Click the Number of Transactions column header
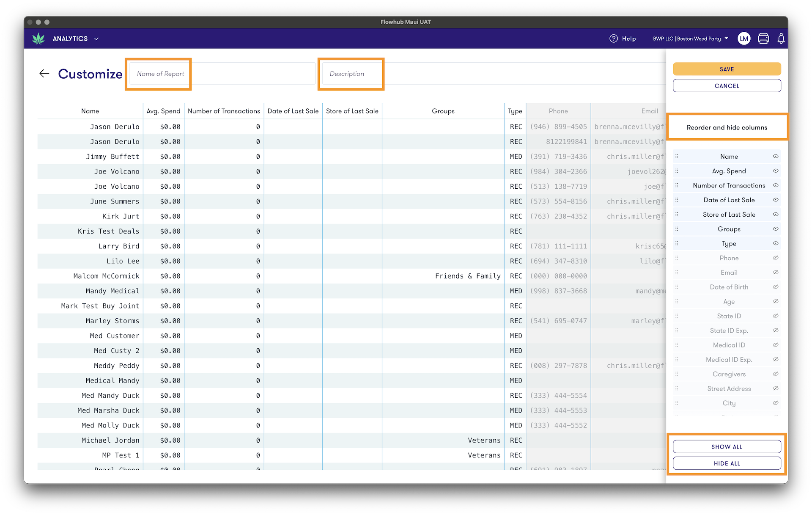 pyautogui.click(x=224, y=111)
